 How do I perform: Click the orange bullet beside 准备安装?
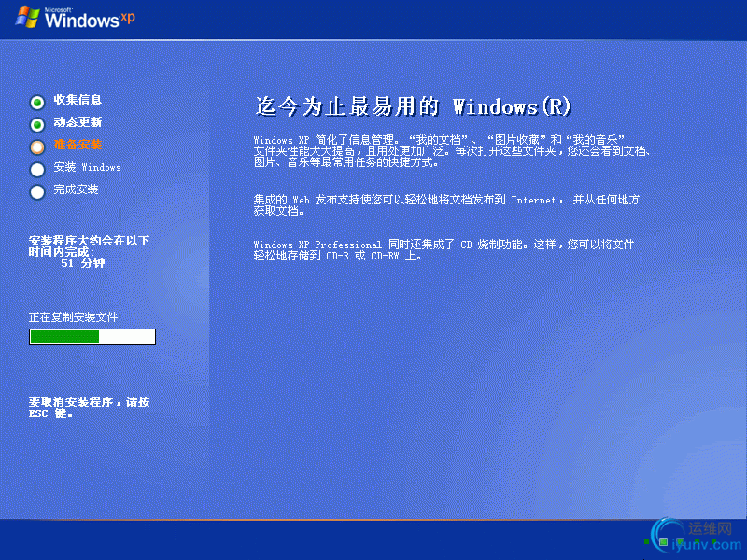click(x=37, y=147)
